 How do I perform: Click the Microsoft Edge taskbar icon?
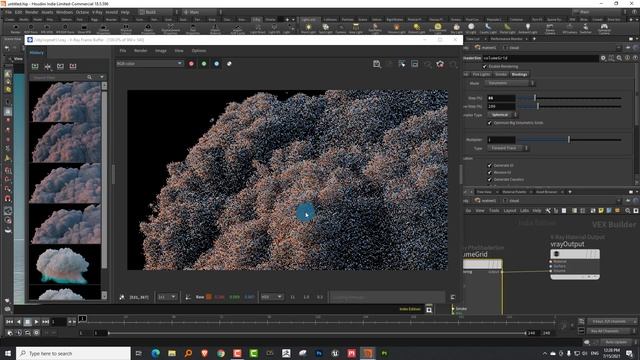(x=156, y=353)
